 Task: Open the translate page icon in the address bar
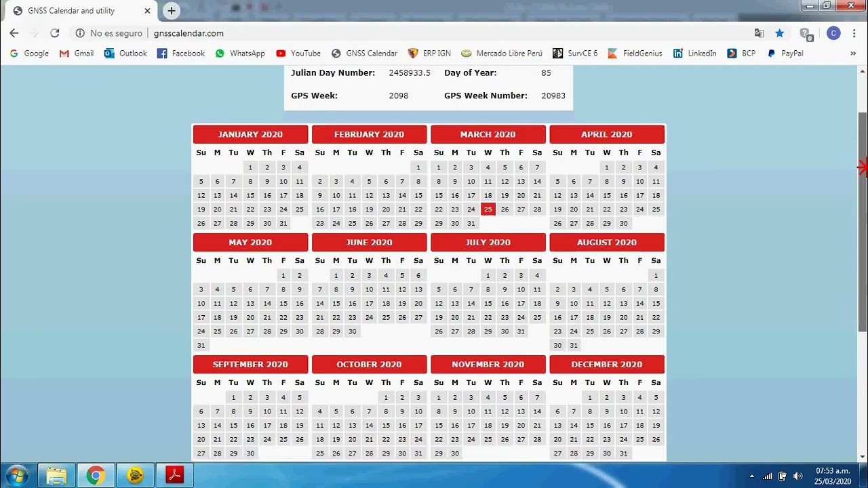point(759,33)
